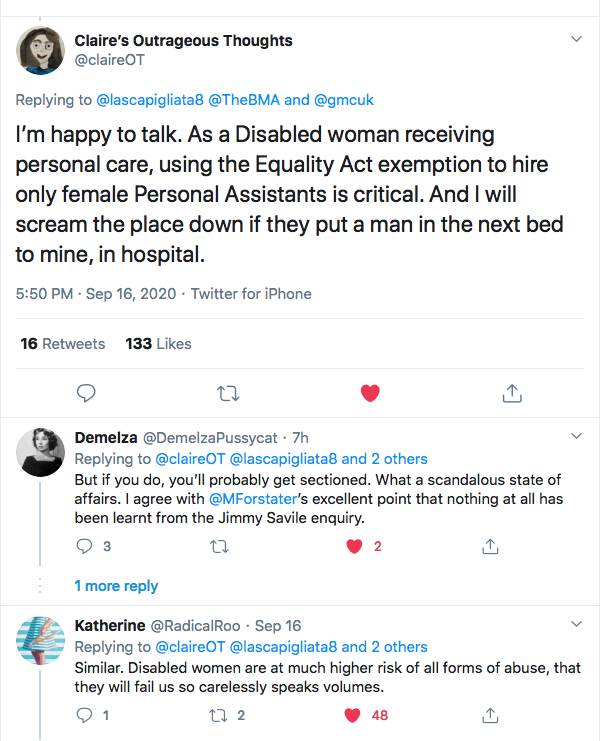601x741 pixels.
Task: Share Katherine's reply
Action: pos(490,715)
